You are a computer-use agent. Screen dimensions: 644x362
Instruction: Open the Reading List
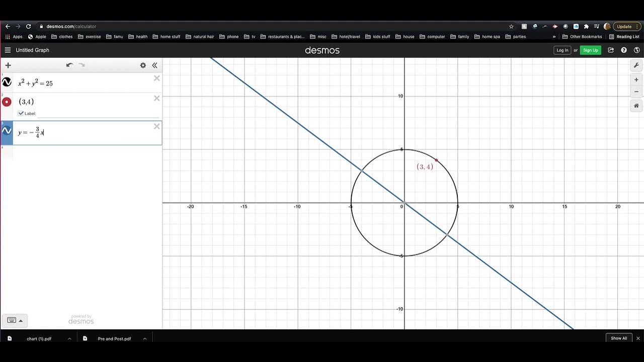(624, 37)
